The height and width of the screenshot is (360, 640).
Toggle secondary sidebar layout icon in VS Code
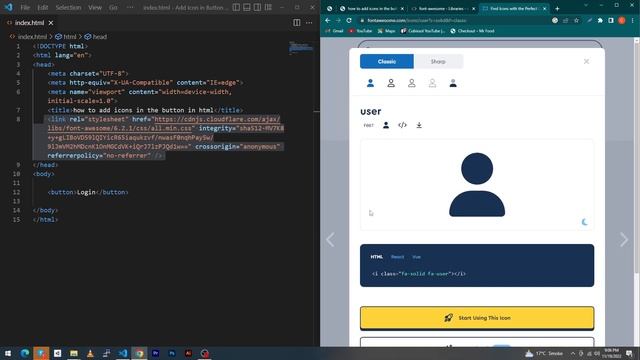coord(257,7)
